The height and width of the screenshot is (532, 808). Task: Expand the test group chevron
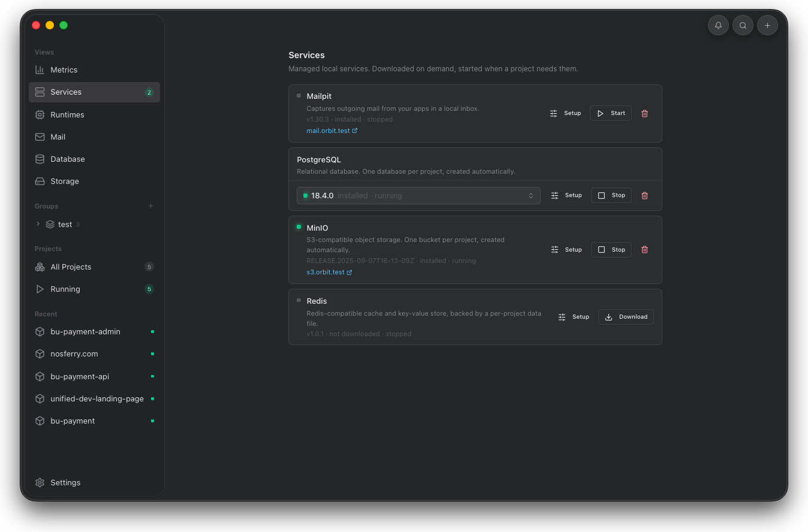(38, 224)
